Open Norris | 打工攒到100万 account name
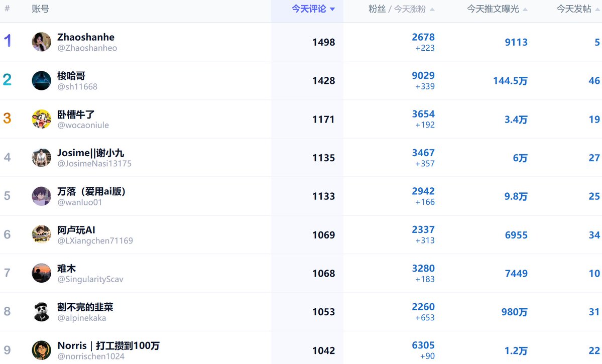Screen dimensions: 602x364 [108, 345]
